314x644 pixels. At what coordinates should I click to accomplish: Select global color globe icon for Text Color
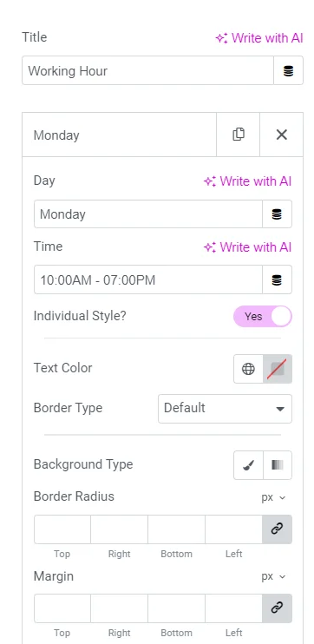[248, 369]
